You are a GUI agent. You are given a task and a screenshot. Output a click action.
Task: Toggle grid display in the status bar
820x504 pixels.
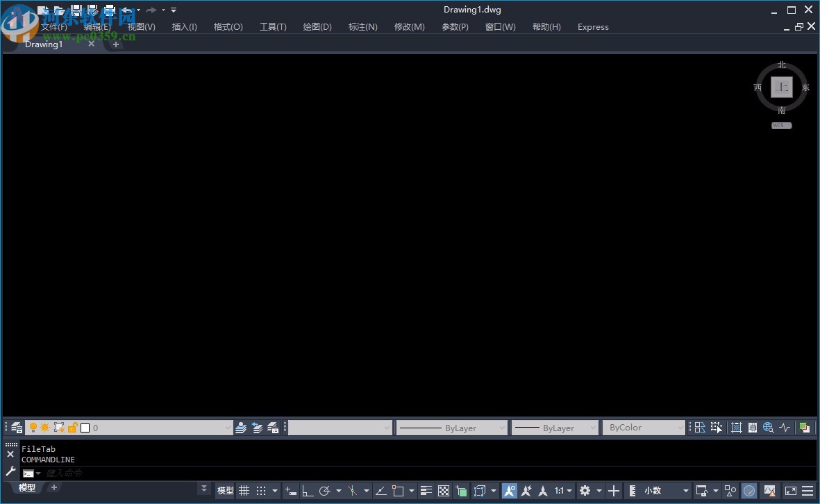(x=244, y=491)
